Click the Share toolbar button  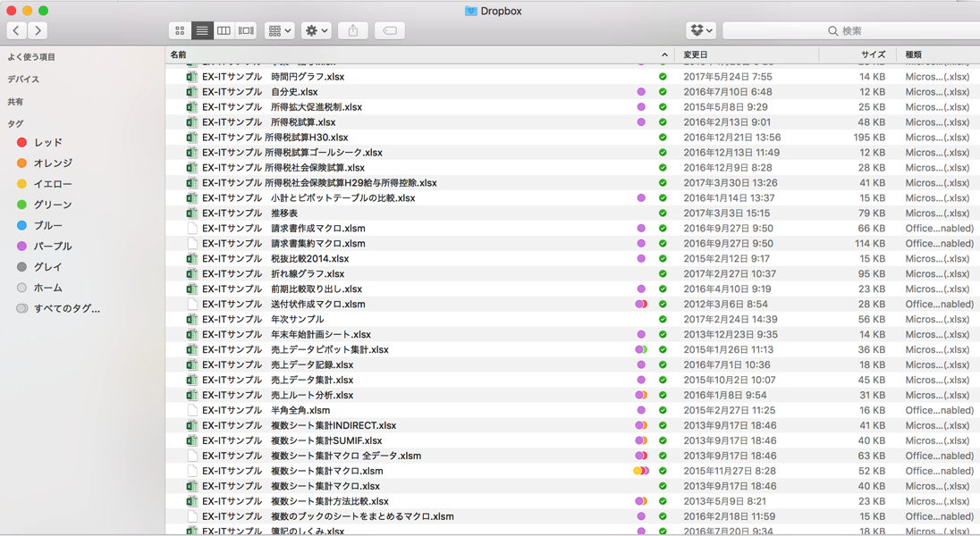click(x=353, y=30)
